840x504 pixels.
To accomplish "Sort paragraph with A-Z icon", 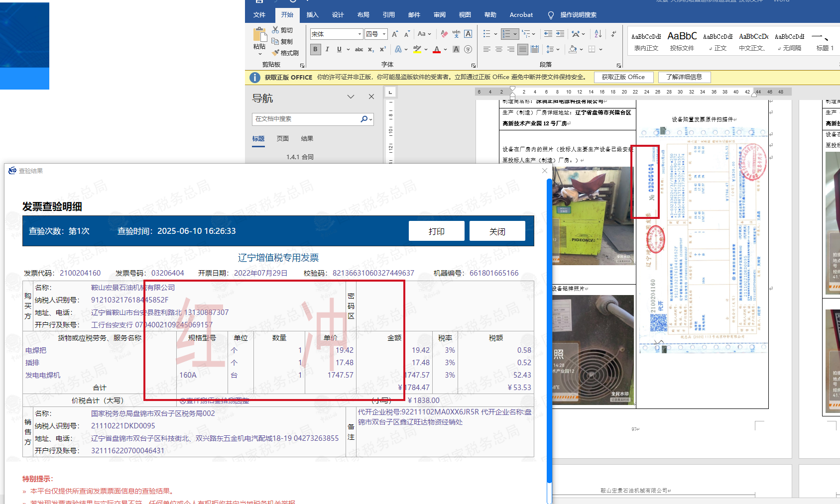I will point(598,34).
